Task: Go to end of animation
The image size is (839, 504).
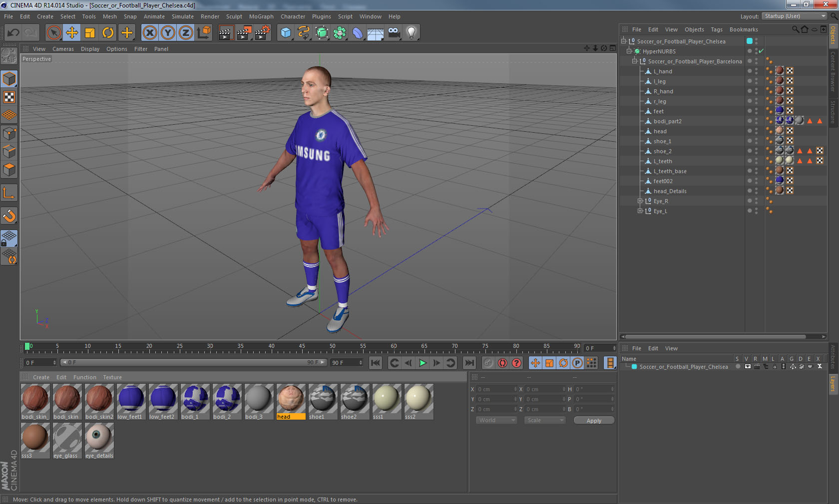Action: click(469, 363)
